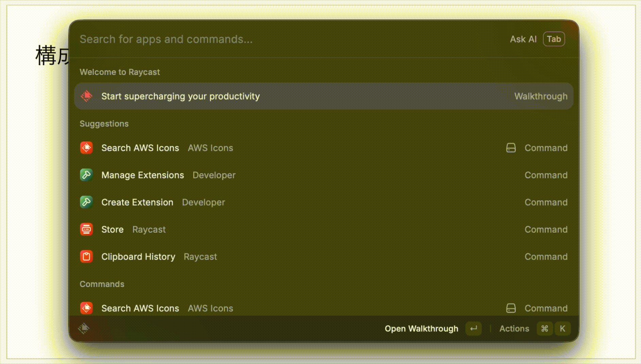Image resolution: width=641 pixels, height=364 pixels.
Task: Select Start supercharging your productivity
Action: [324, 96]
